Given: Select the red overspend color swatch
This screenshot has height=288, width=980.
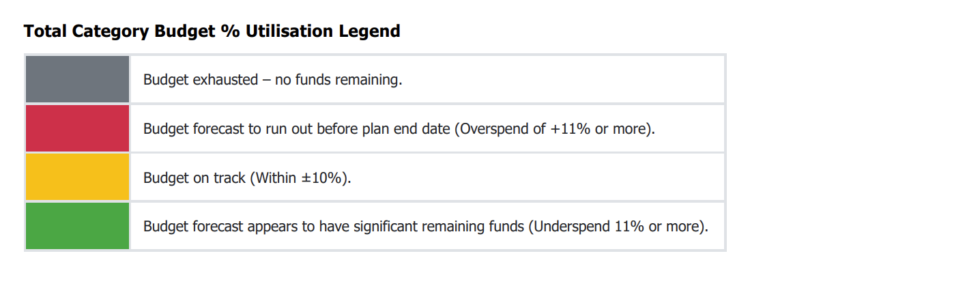Looking at the screenshot, I should click(x=77, y=128).
